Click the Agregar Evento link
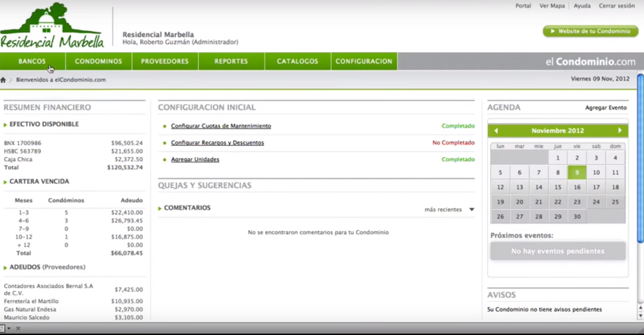This screenshot has height=335, width=644. [x=606, y=108]
